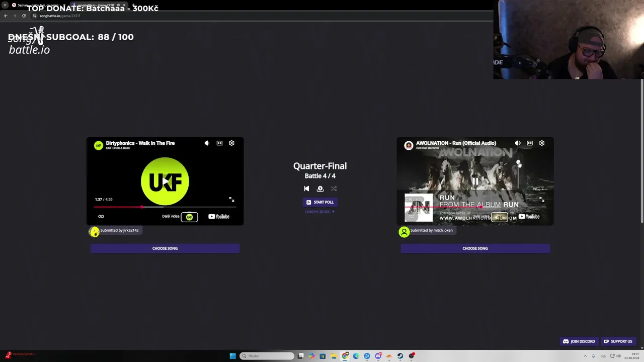Pause the AWOLNATION Run video
644x362 pixels.
coord(475,181)
